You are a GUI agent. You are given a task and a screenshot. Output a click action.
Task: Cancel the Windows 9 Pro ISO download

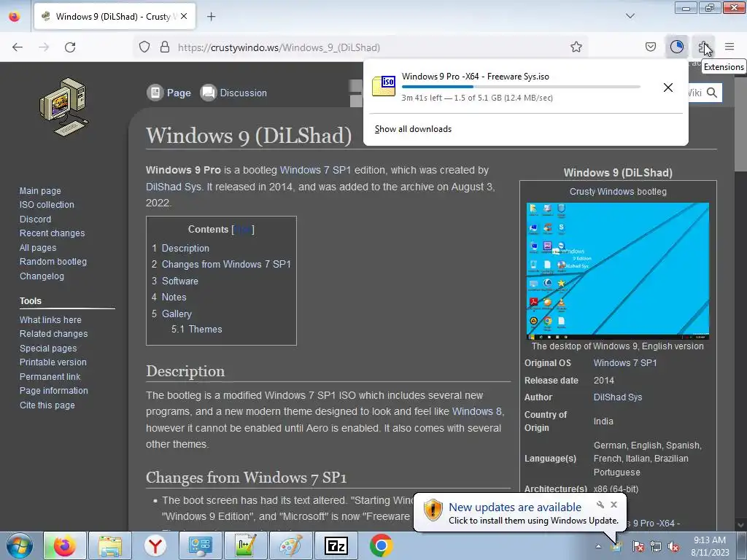click(x=668, y=87)
